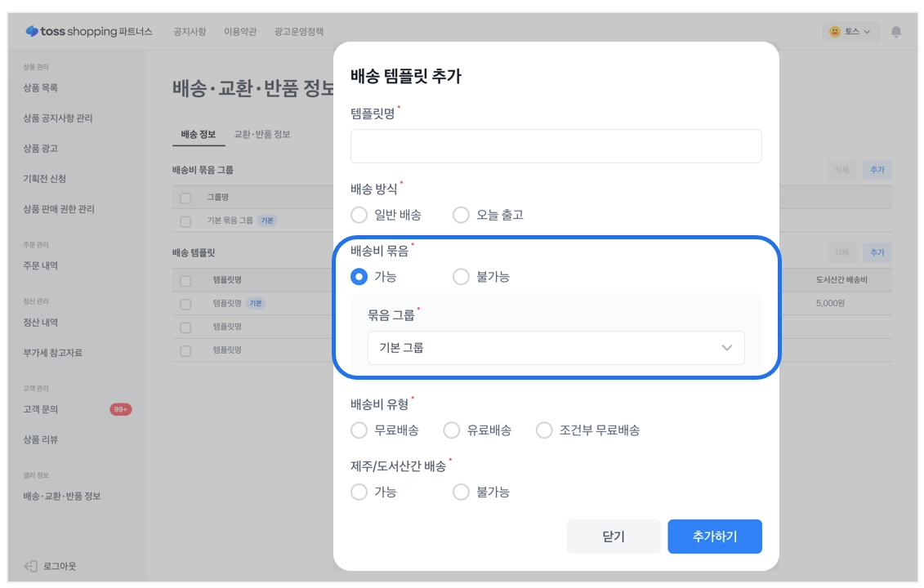Image resolution: width=924 pixels, height=588 pixels.
Task: Open the 토스 account dropdown
Action: [x=850, y=32]
